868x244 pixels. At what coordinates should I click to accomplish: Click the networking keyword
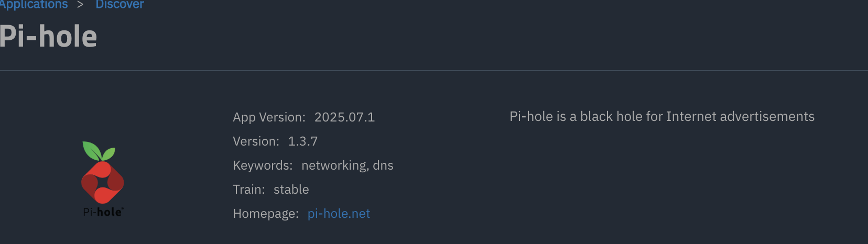point(334,165)
